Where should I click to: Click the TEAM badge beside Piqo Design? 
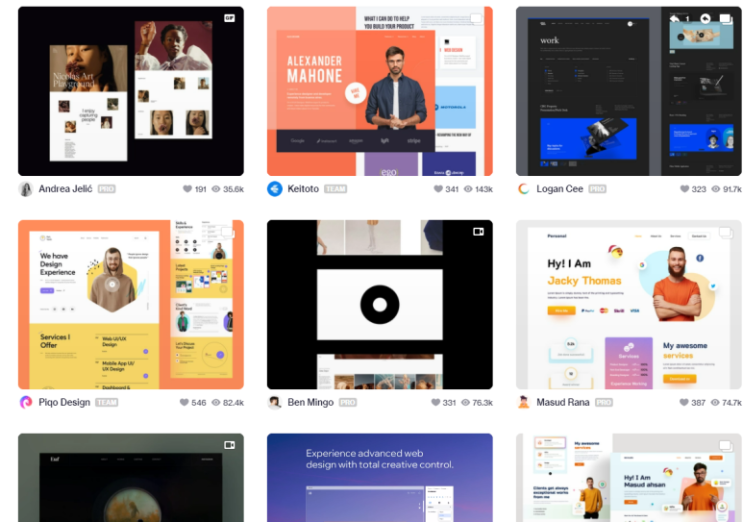[107, 403]
